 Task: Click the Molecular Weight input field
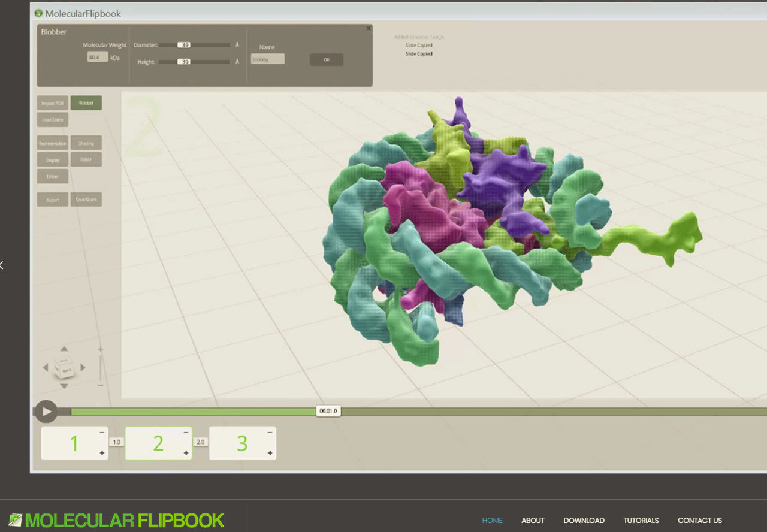coord(98,57)
